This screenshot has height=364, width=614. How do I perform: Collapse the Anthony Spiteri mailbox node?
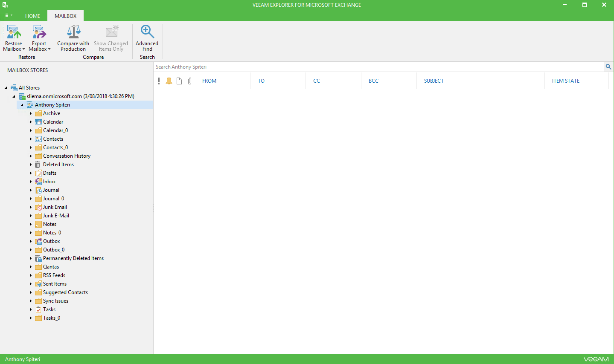(22, 105)
